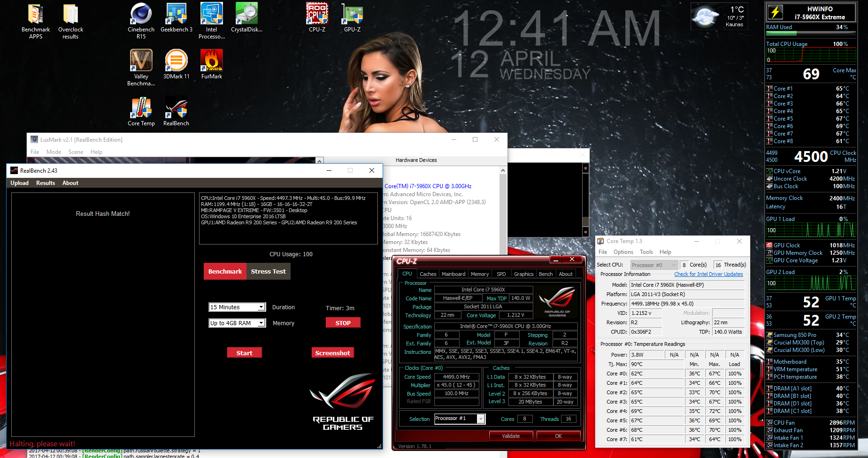Click the Specification field in CPU-Z
868x458 pixels.
click(506, 326)
